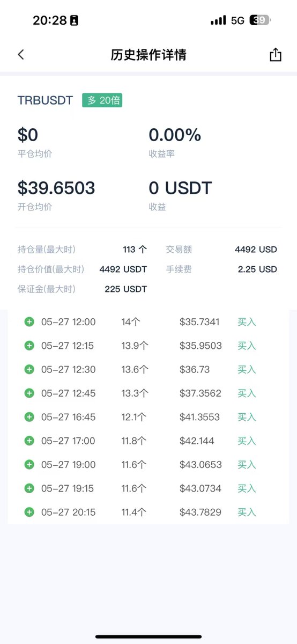Tap the TRBUSDT pair name

point(45,100)
